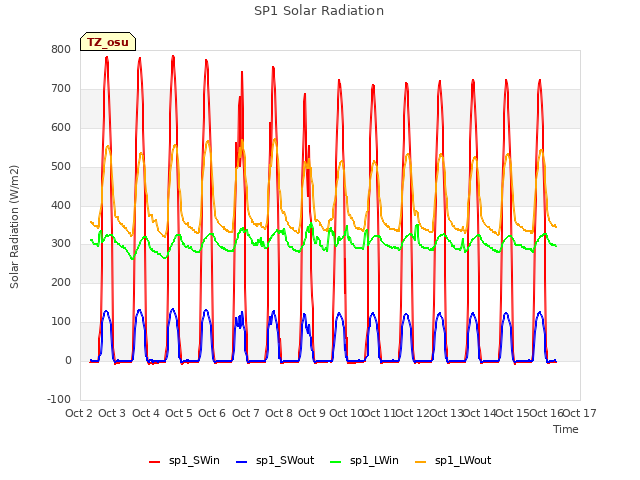
Task: Click the Oct 17 x-axis label
Action: (x=580, y=413)
